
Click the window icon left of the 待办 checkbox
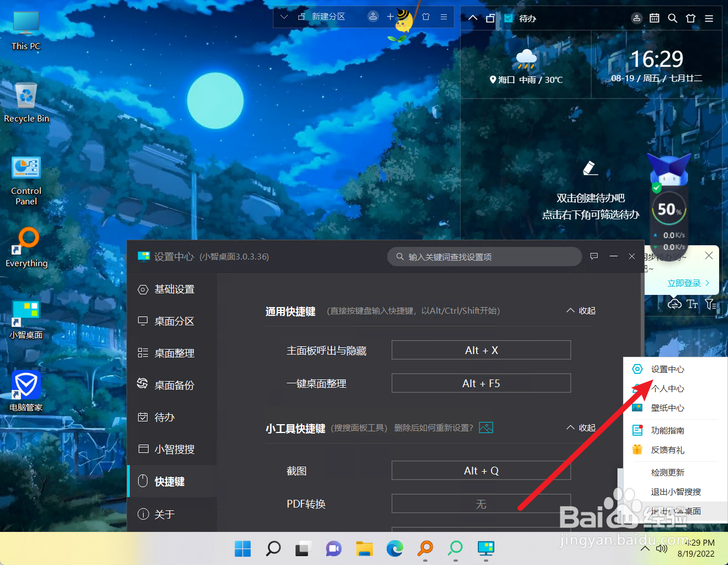point(490,18)
